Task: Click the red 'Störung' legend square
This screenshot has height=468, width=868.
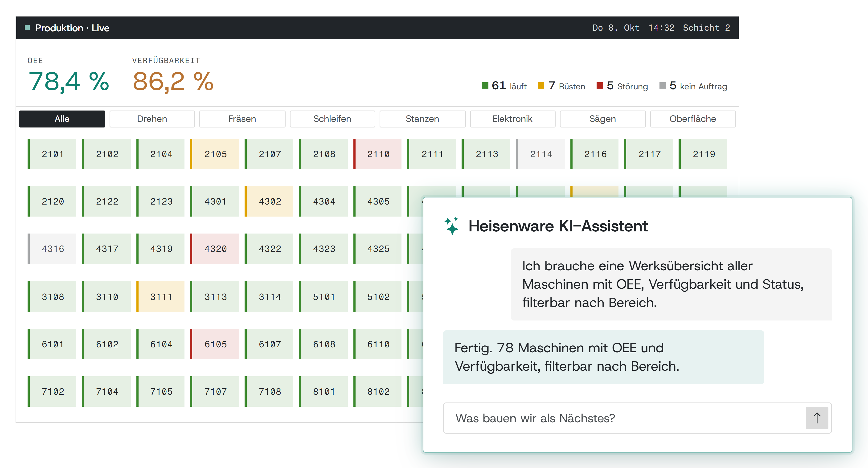Action: (600, 86)
